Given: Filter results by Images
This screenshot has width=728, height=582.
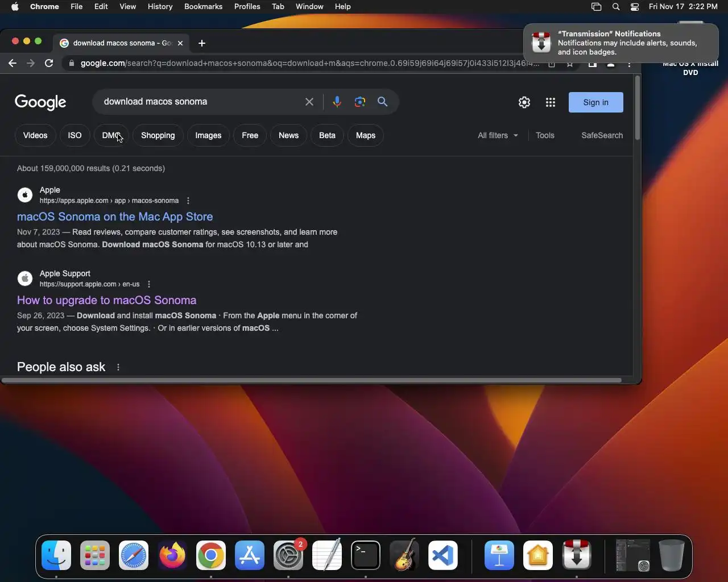Looking at the screenshot, I should [208, 135].
